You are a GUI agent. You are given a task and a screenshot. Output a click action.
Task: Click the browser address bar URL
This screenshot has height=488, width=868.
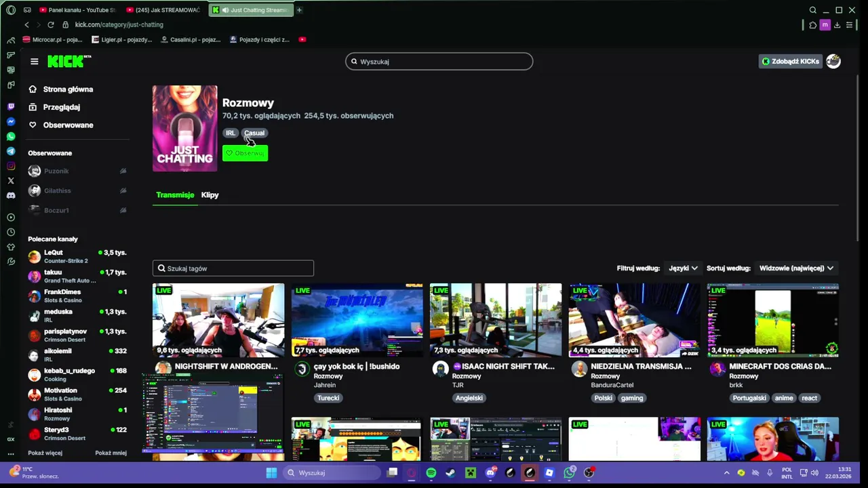119,24
